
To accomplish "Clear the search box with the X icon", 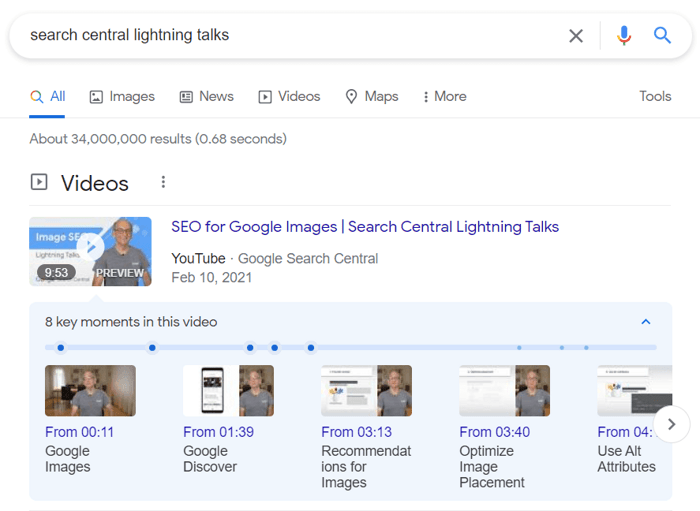I will click(x=576, y=36).
